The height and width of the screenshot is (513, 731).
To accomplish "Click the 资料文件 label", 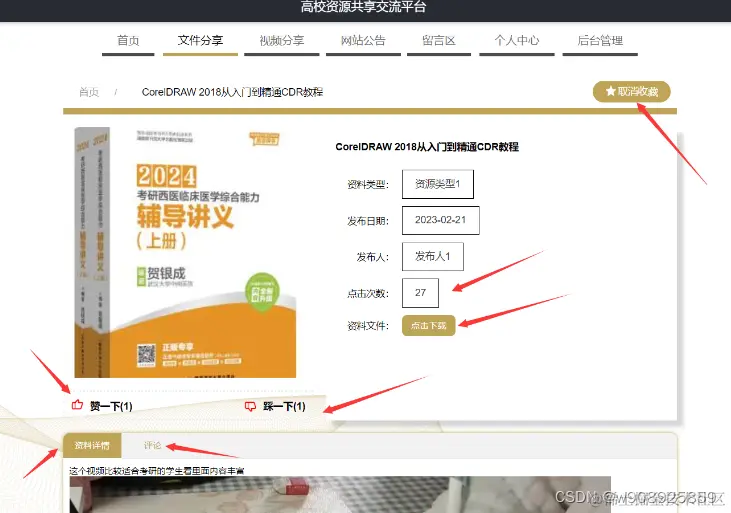I will click(368, 326).
